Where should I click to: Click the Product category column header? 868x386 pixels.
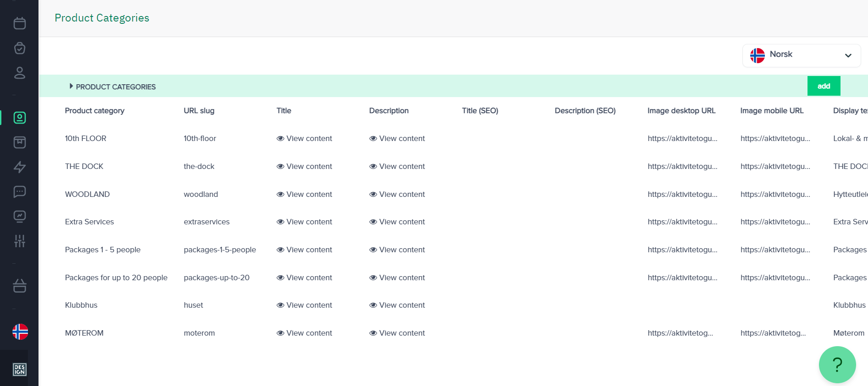[x=94, y=110]
